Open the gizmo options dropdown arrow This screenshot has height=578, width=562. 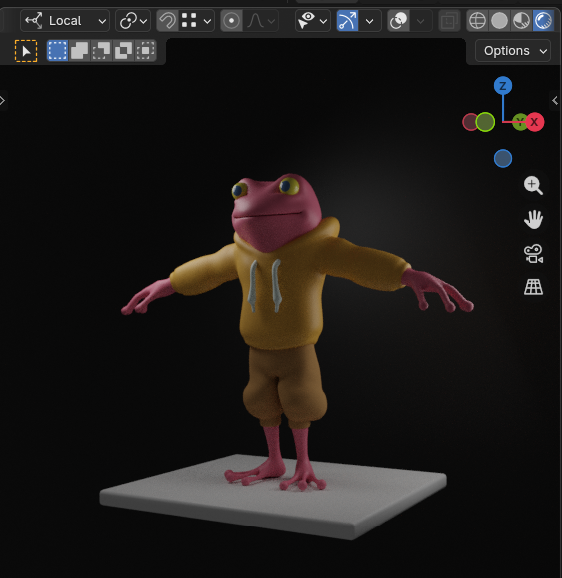click(370, 21)
